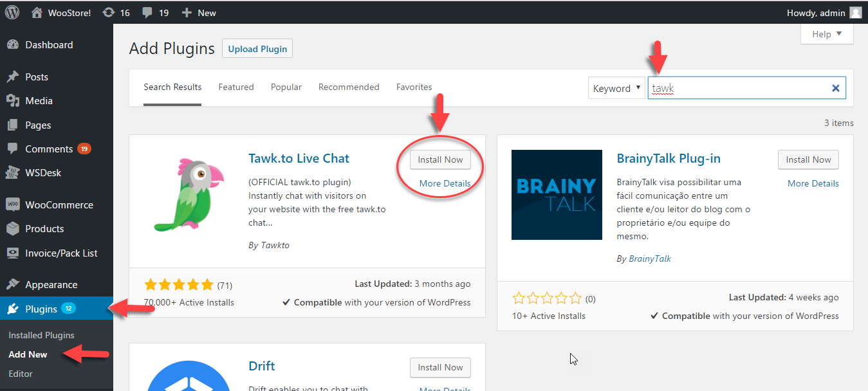The width and height of the screenshot is (868, 391).
Task: Click the WSDesk sidebar icon
Action: coord(12,172)
